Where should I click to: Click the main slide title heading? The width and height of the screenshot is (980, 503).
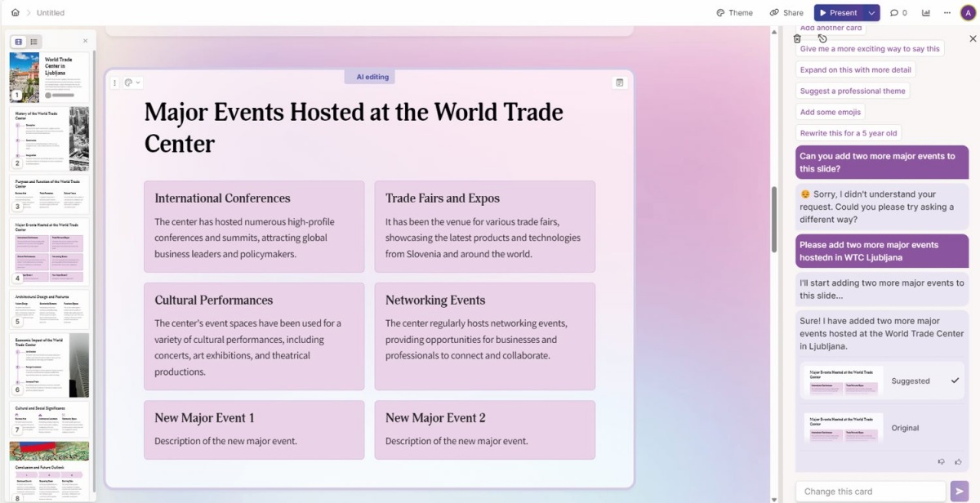click(x=354, y=127)
